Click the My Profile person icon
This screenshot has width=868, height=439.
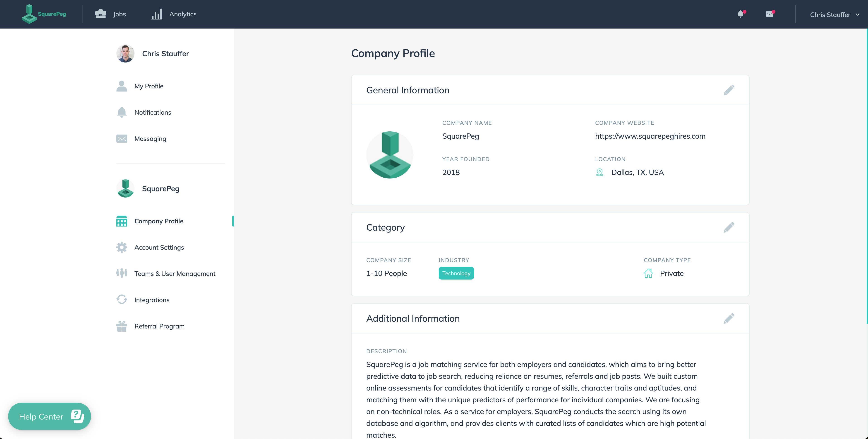[122, 86]
